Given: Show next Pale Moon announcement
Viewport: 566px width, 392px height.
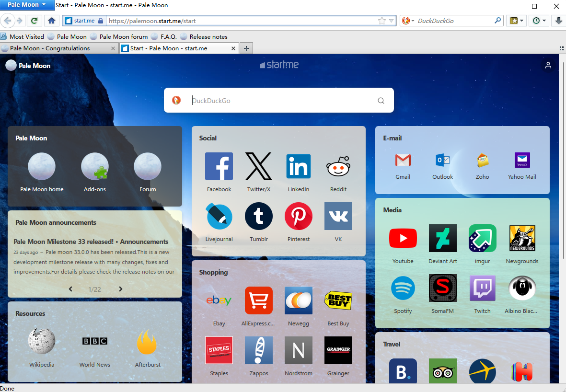Looking at the screenshot, I should click(121, 289).
